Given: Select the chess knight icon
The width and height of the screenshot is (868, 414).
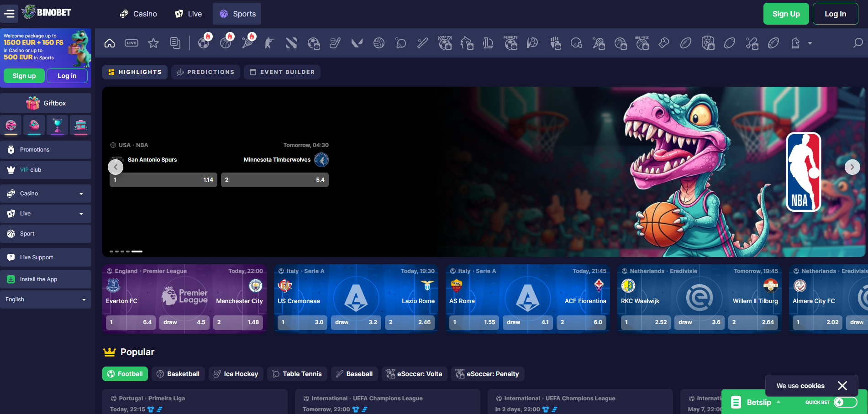Looking at the screenshot, I should 795,43.
